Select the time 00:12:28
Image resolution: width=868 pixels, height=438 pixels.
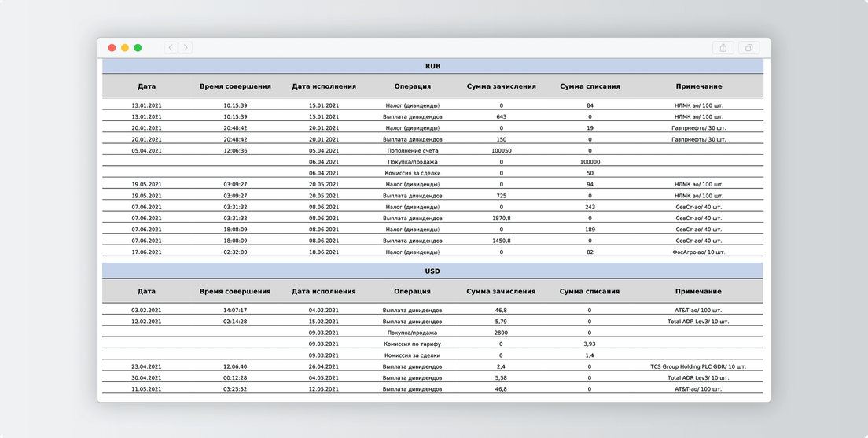tap(235, 377)
